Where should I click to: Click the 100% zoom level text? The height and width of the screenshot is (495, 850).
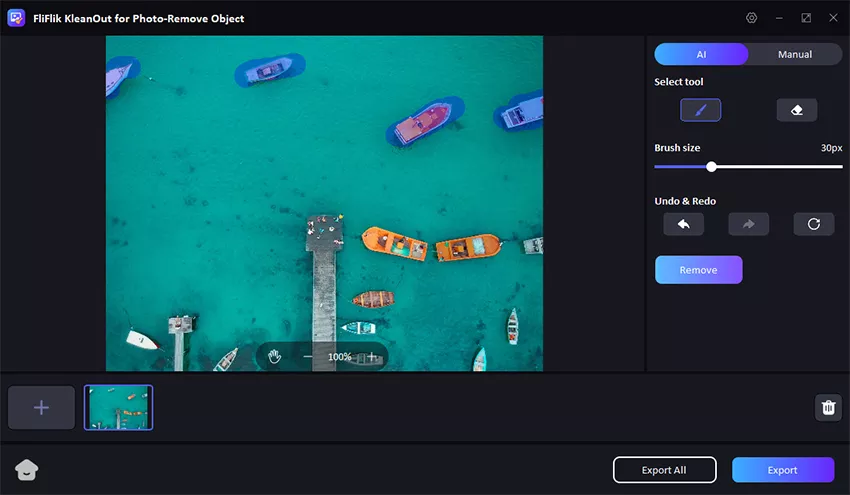tap(339, 357)
